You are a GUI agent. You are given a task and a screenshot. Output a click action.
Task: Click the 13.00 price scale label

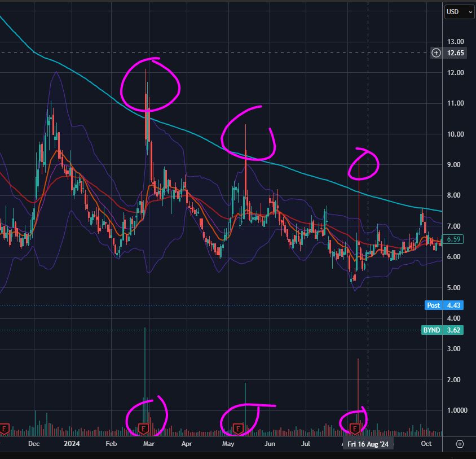pyautogui.click(x=455, y=42)
